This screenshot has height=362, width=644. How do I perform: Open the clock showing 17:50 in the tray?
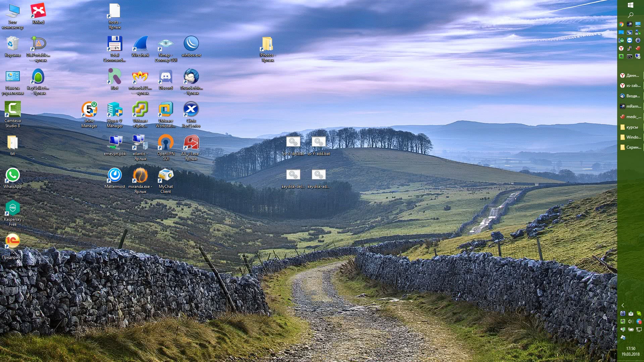click(630, 351)
